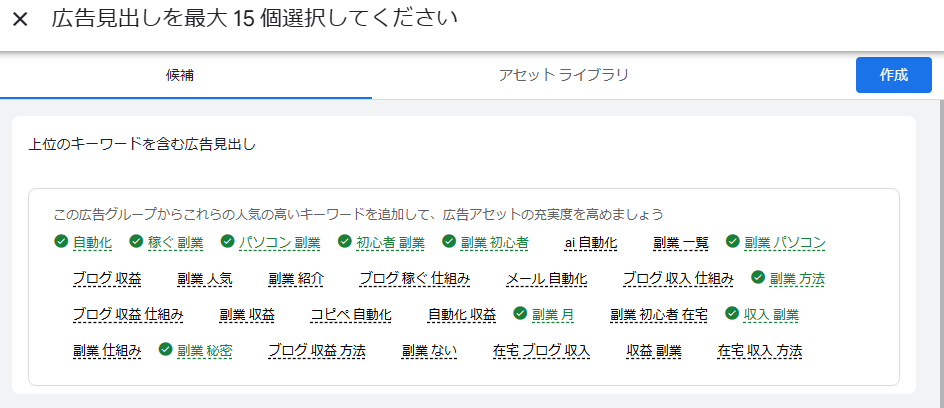Select the コピペ 自動化 keyword
This screenshot has width=944, height=408.
tap(351, 315)
